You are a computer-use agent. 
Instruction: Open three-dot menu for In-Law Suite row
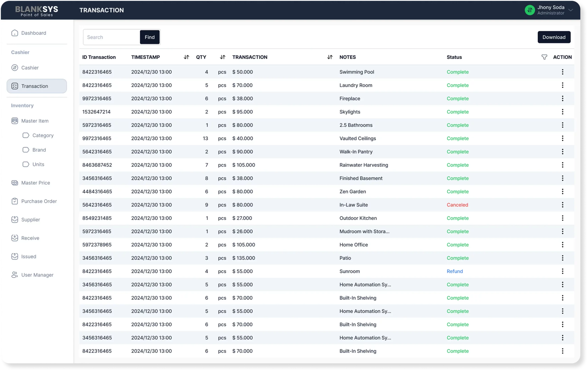(562, 205)
